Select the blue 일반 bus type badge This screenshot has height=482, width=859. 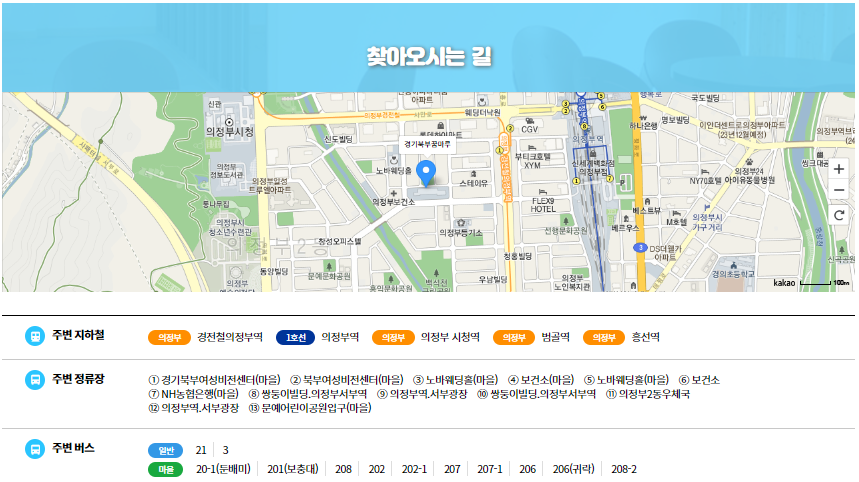165,450
